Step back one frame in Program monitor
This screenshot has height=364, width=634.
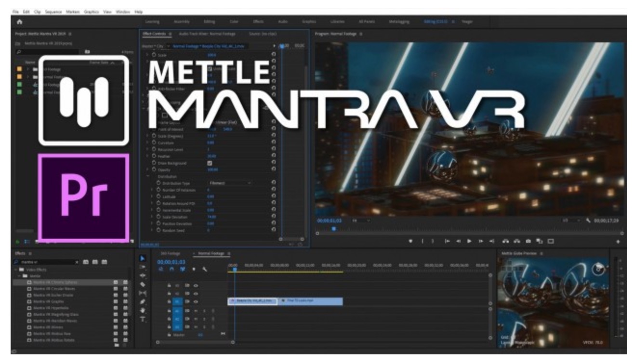pos(459,241)
